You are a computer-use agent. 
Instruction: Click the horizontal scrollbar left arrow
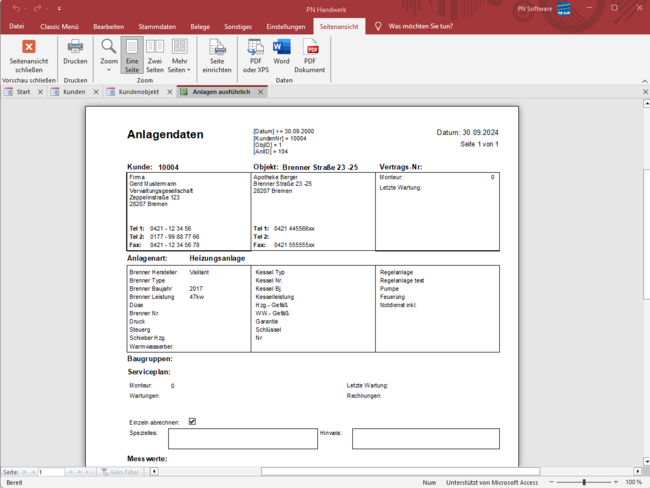[x=154, y=471]
